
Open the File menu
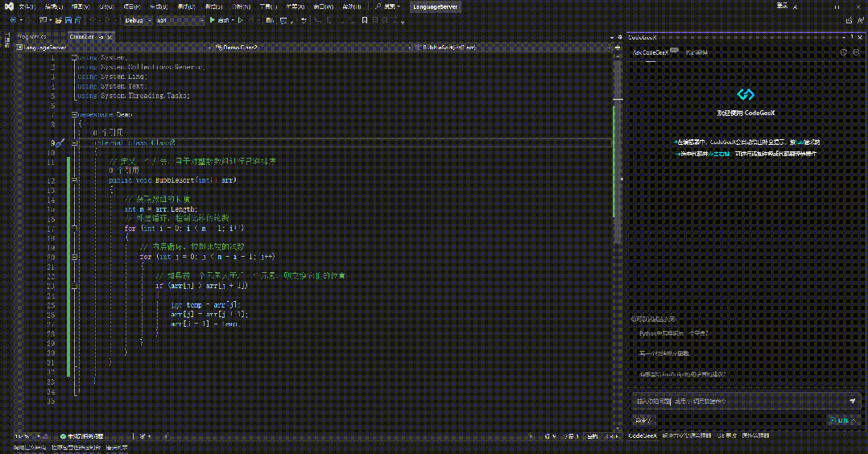point(27,6)
